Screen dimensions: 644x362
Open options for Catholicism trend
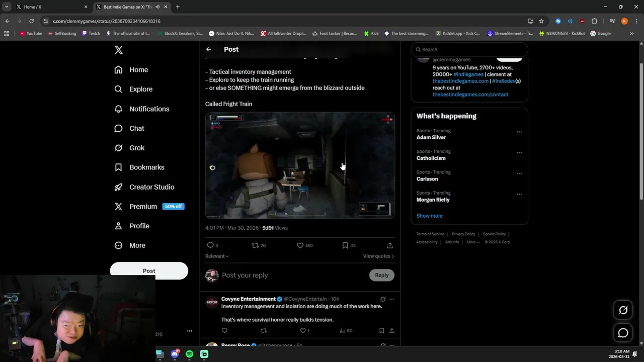pos(519,152)
